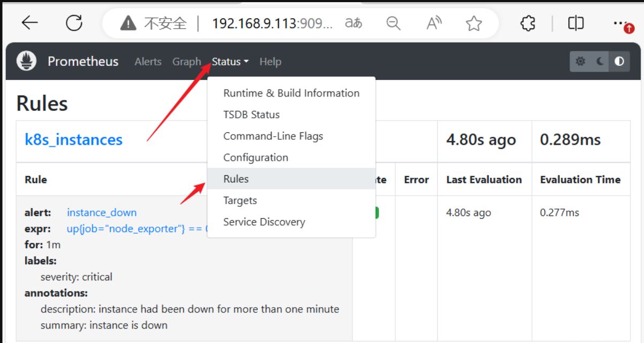Click the "Last Evaluation" column header
Viewport: 644px width, 343px height.
(x=484, y=180)
